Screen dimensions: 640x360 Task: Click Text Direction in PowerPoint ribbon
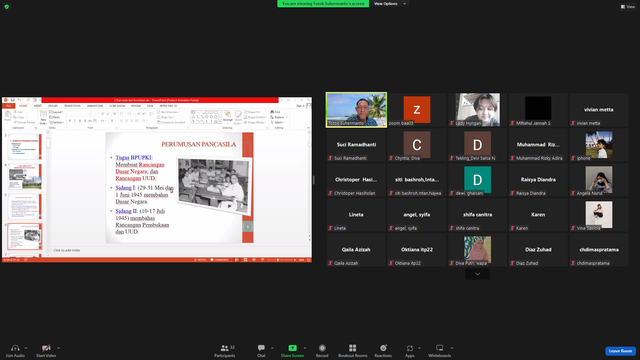coord(169,112)
